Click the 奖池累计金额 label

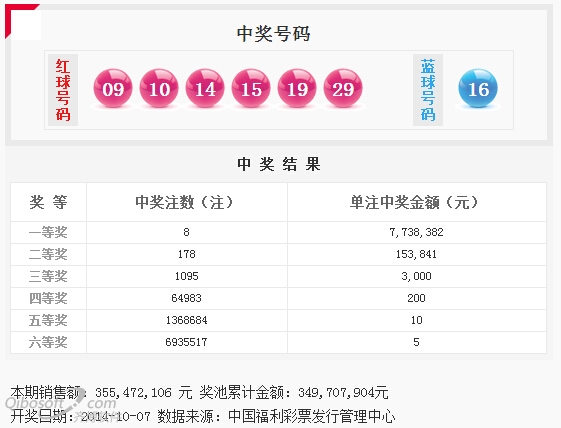[242, 393]
